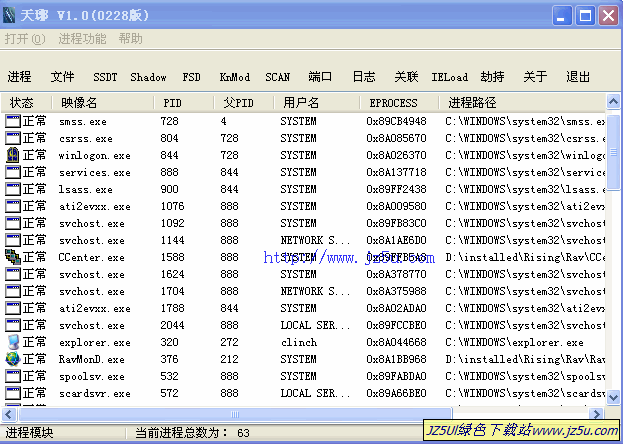Click the spoolsv.exe process icon

[13, 376]
